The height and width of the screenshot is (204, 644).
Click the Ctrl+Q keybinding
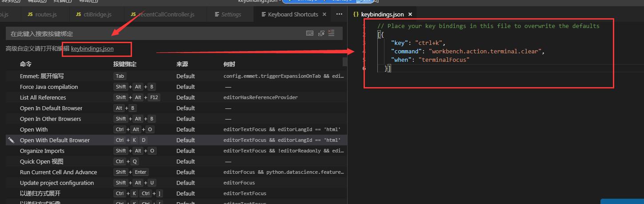coord(126,161)
